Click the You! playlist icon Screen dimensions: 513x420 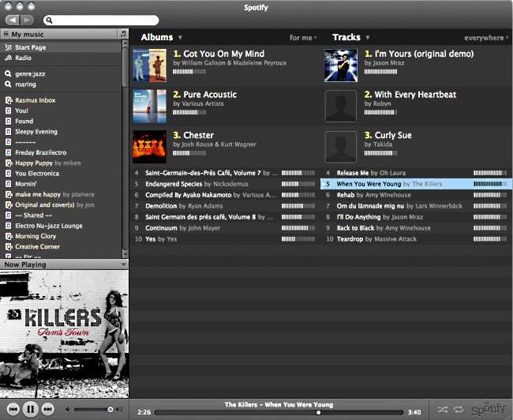[x=9, y=111]
